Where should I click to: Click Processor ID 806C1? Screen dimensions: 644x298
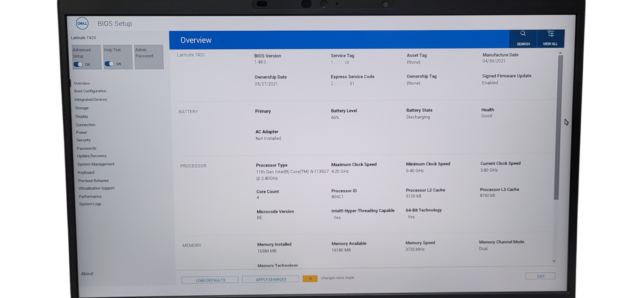click(x=338, y=197)
